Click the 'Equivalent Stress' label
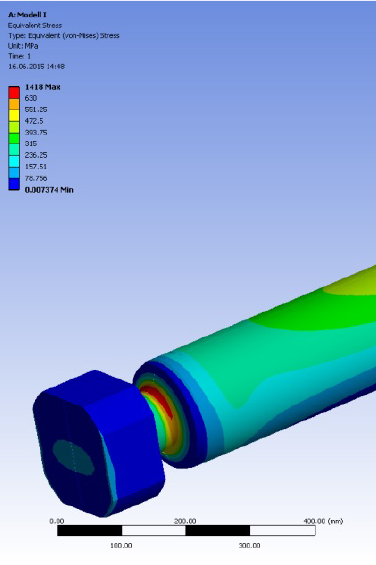This screenshot has height=565, width=376. (x=35, y=25)
